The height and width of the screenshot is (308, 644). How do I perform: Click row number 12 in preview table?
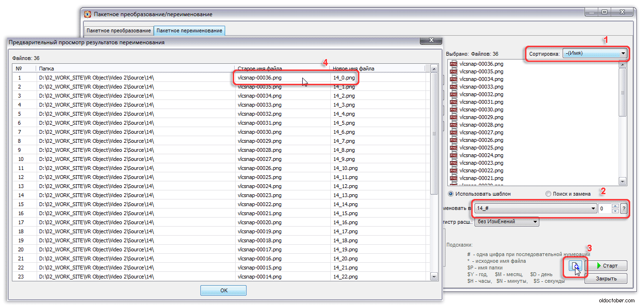pos(20,177)
